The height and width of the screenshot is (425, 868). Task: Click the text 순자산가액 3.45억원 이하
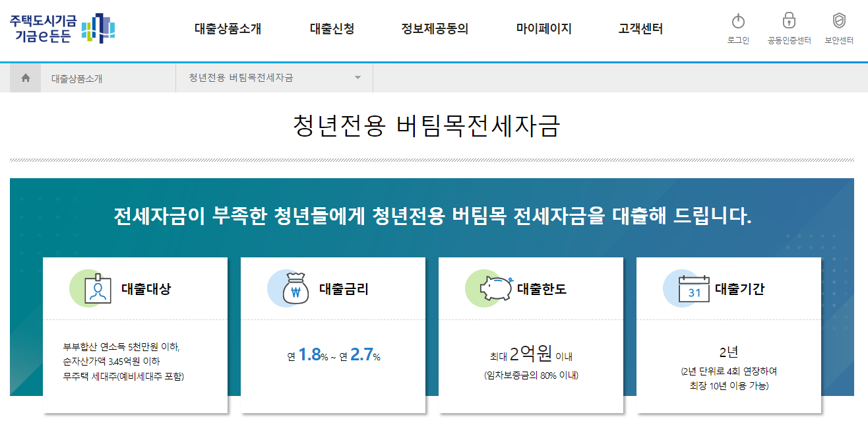[111, 362]
